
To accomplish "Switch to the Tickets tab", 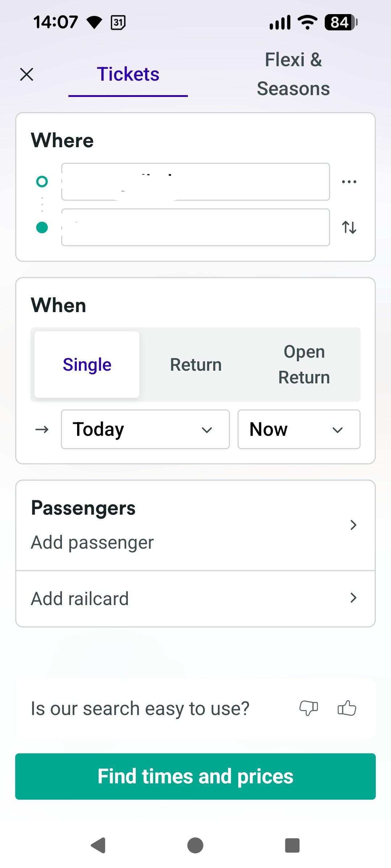I will coord(128,75).
